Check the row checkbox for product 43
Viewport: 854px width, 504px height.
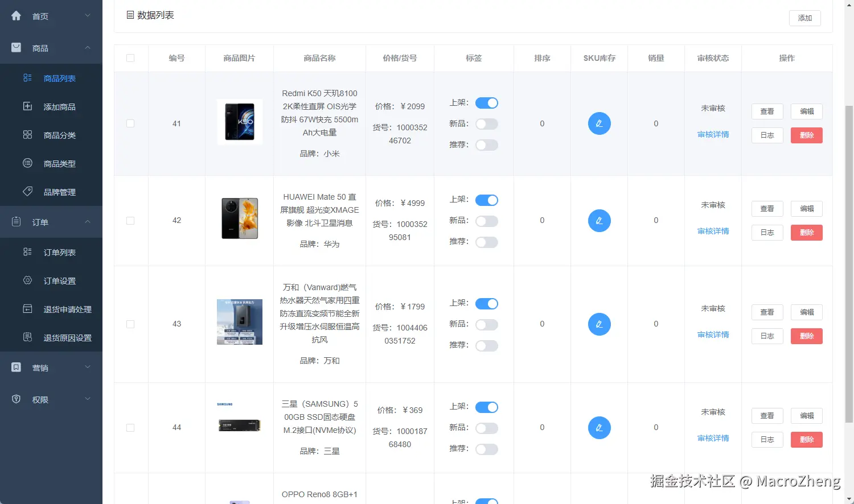click(130, 324)
